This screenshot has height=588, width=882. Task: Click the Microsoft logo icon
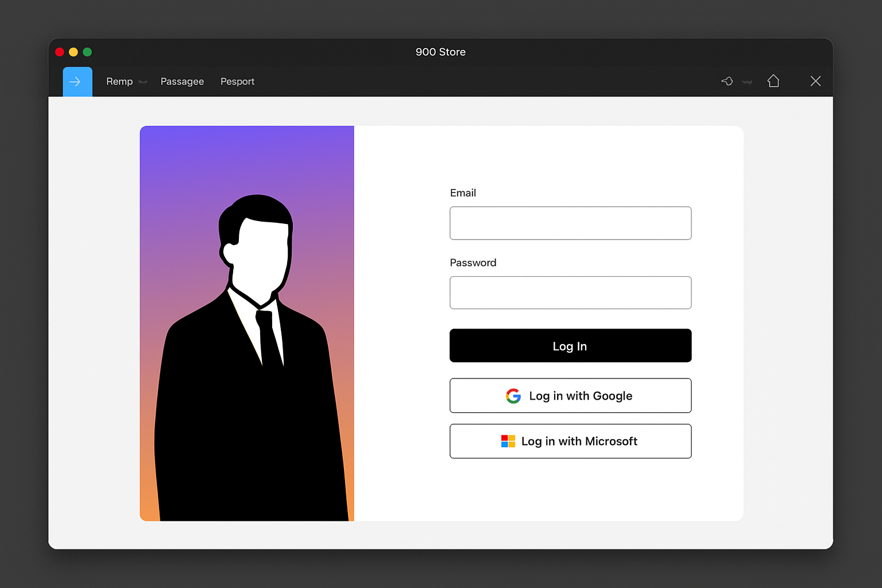508,441
